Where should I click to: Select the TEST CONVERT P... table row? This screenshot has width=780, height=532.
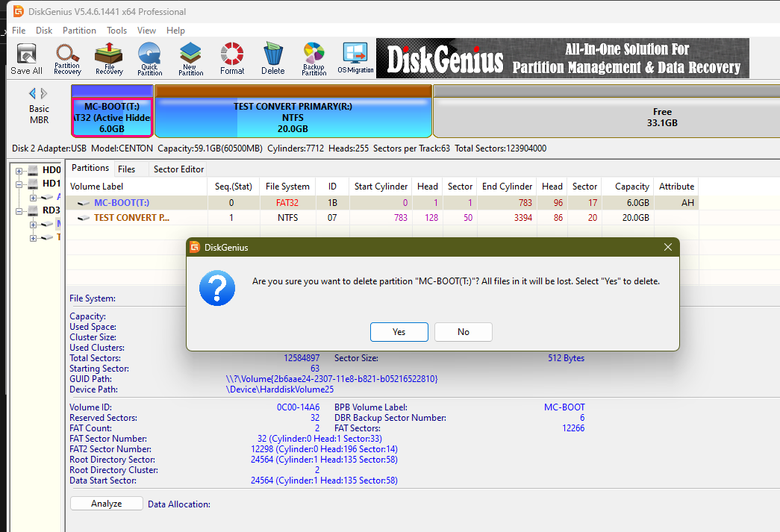(382, 218)
